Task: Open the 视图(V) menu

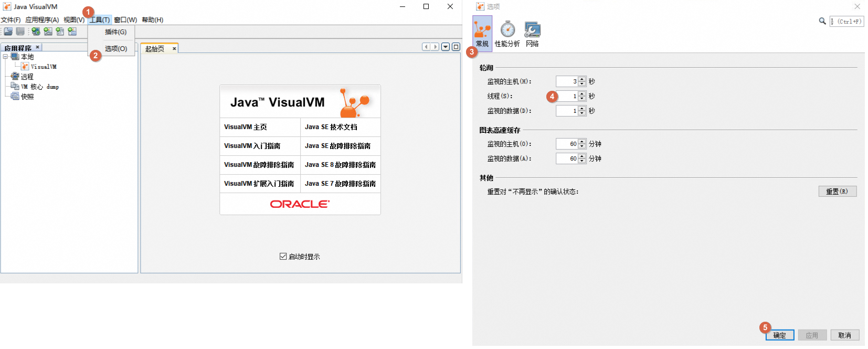Action: [74, 20]
